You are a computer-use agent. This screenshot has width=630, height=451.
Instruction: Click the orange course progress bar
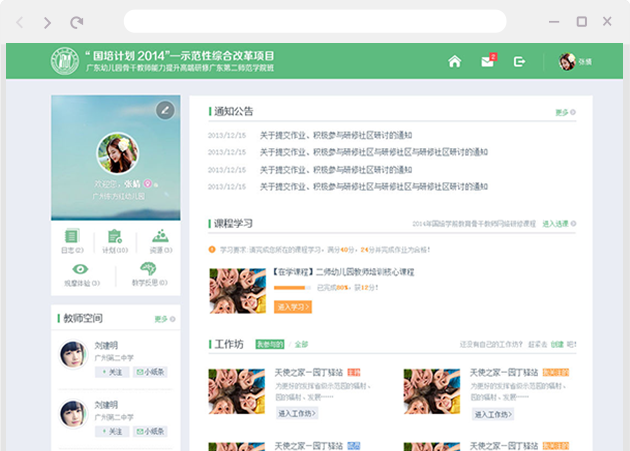290,288
